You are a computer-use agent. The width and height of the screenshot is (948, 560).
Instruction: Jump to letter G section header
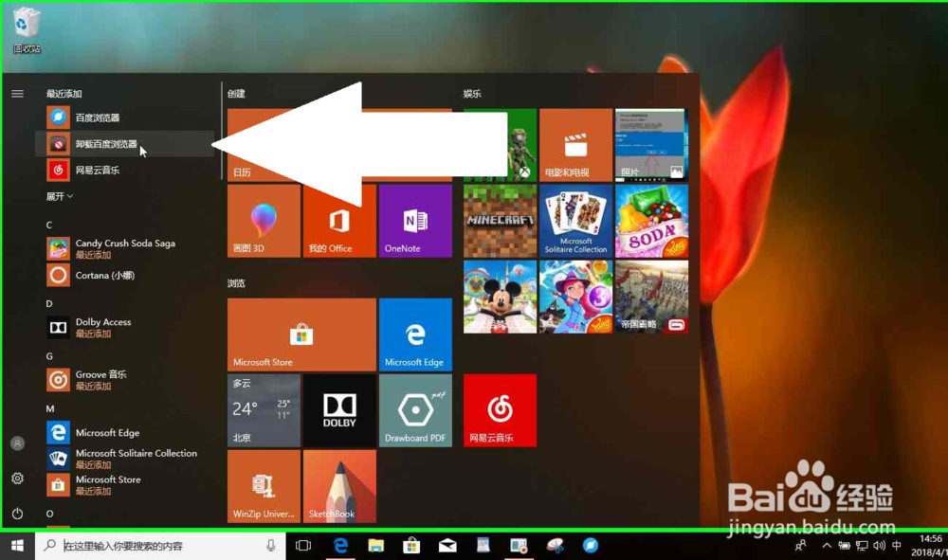point(49,356)
